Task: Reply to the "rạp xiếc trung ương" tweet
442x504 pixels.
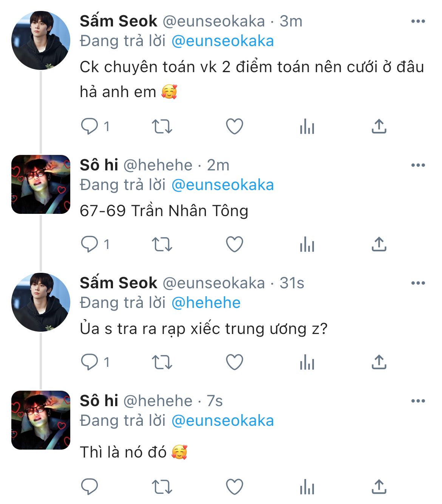Action: [90, 362]
